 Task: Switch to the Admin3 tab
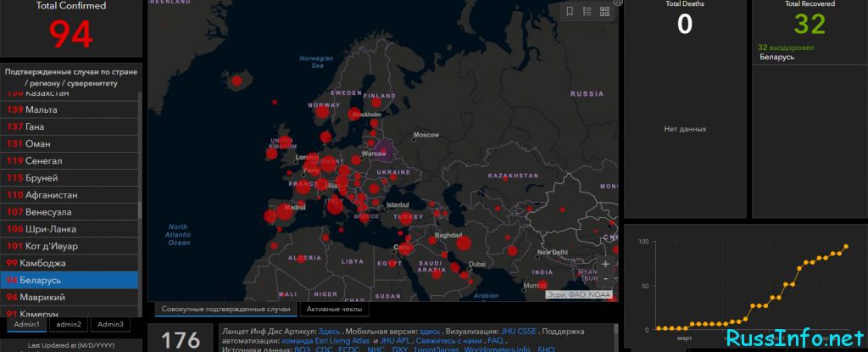[x=111, y=324]
